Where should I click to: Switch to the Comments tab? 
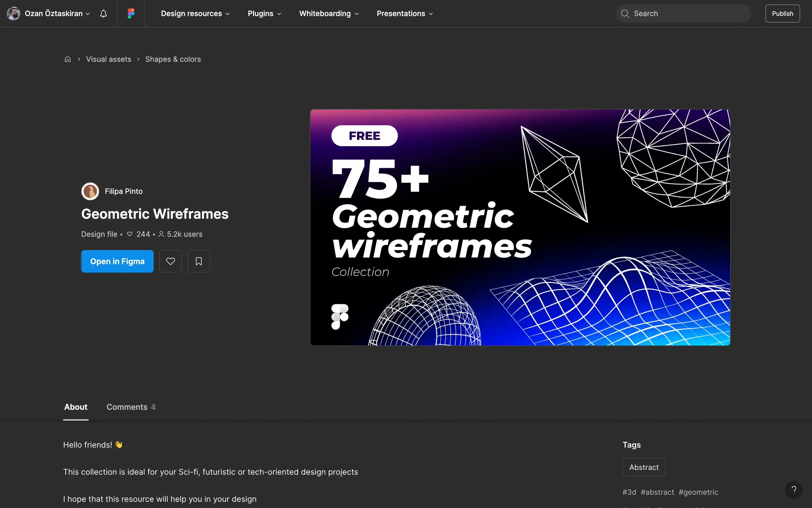coord(131,407)
